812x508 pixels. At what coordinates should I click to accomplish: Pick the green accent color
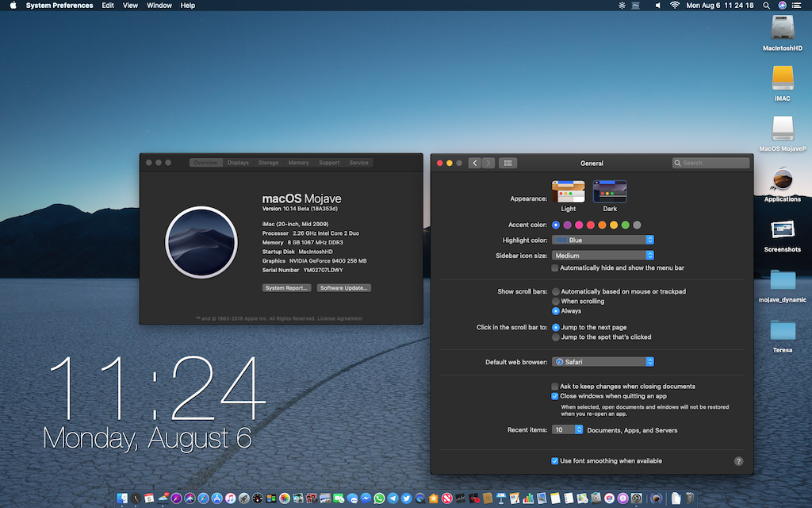click(625, 225)
